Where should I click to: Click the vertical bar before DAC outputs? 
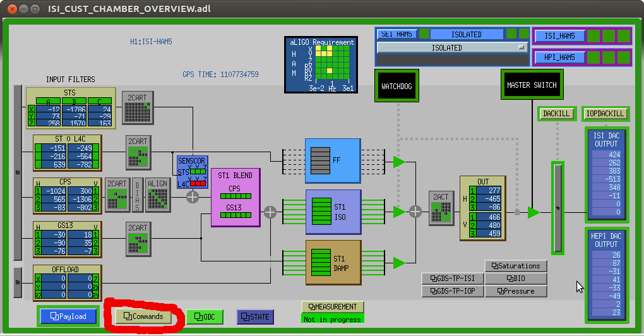[558, 208]
